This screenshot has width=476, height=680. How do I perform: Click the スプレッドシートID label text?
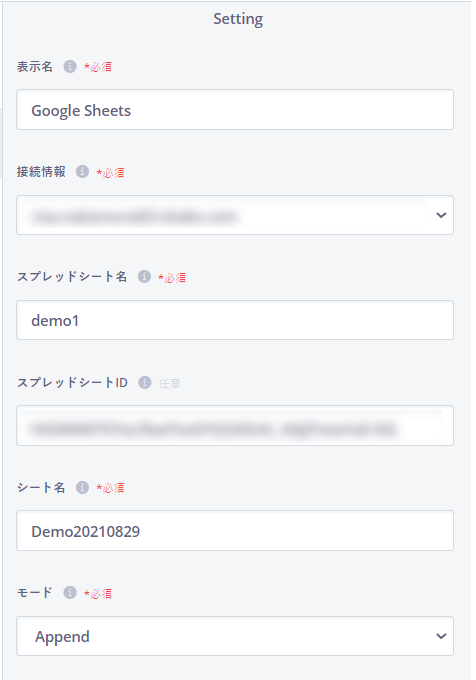pos(72,382)
